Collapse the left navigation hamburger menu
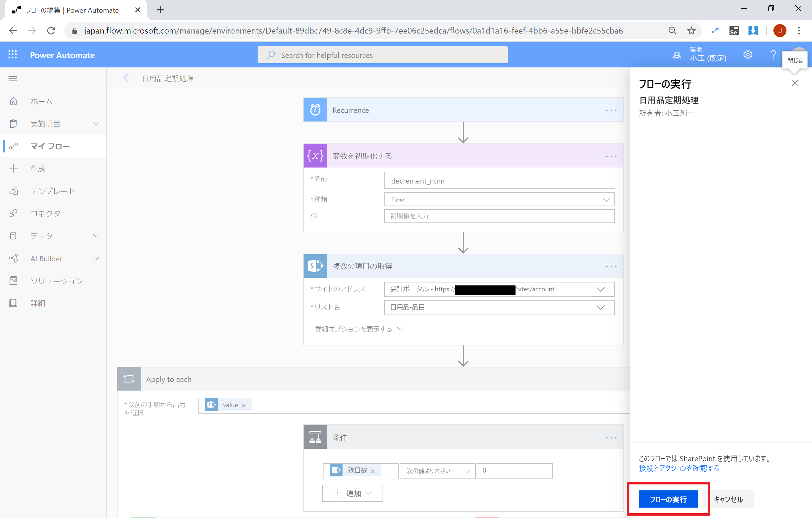Screen dimensions: 812x518 pyautogui.click(x=13, y=79)
